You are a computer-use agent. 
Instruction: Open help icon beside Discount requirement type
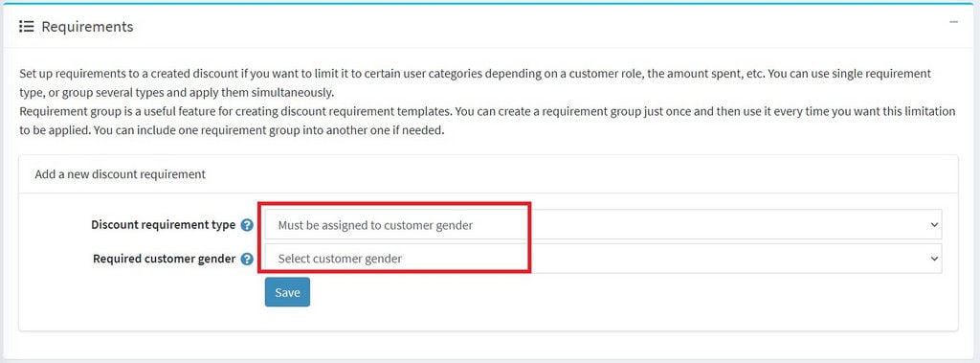coord(248,225)
